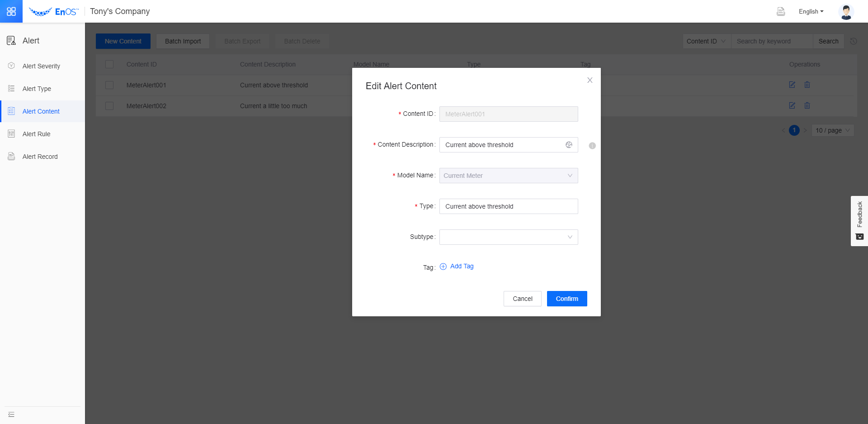Open the 10 / page size dropdown

click(x=832, y=130)
